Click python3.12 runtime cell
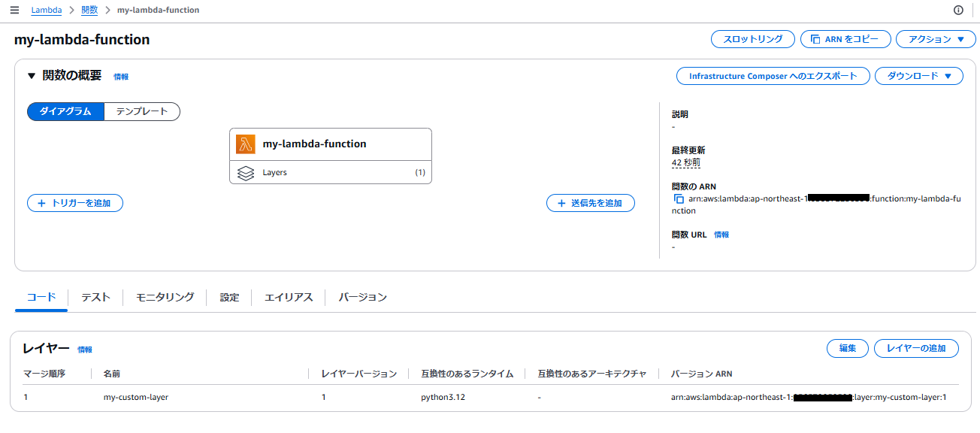Image resolution: width=980 pixels, height=433 pixels. click(x=443, y=397)
